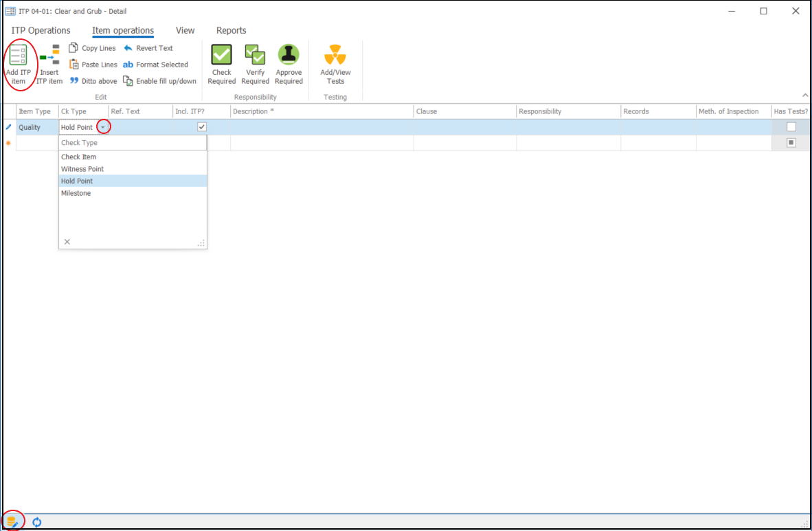This screenshot has width=812, height=531.
Task: Toggle the Incl. ITP? checkbox
Action: click(x=201, y=127)
